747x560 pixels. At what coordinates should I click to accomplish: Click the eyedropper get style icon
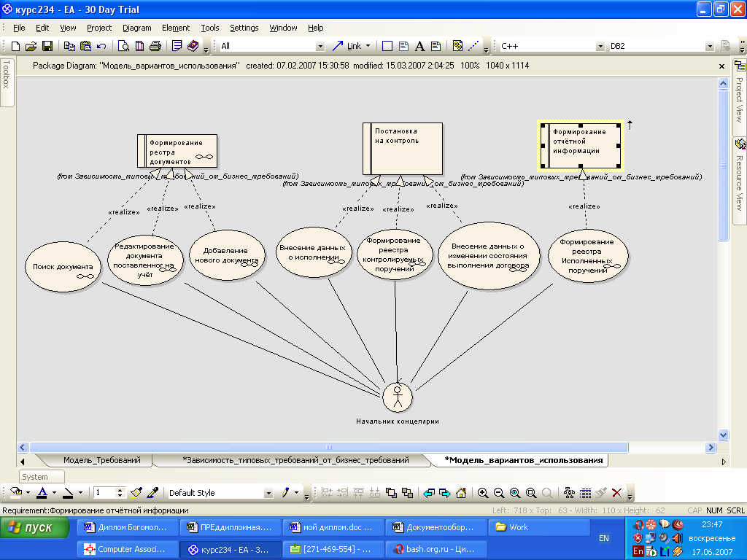(x=152, y=492)
